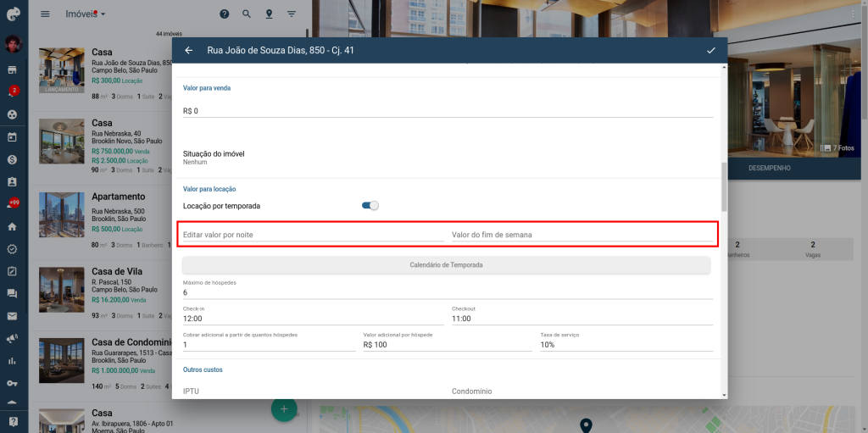The height and width of the screenshot is (433, 868).
Task: Click the Cobrar adicional a partir de quantos hóspedes field
Action: (x=270, y=341)
